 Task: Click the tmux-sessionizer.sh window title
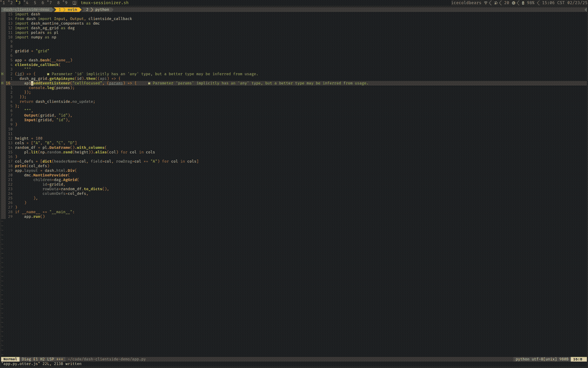105,2
